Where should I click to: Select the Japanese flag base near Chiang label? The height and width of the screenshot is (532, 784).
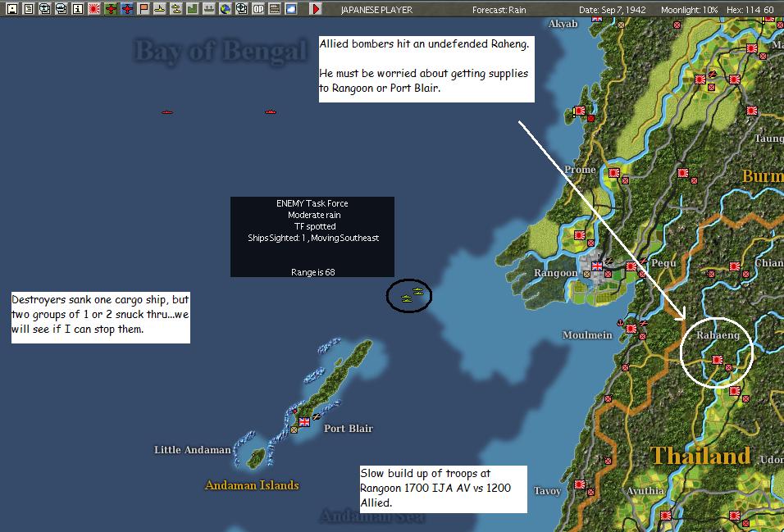click(735, 266)
